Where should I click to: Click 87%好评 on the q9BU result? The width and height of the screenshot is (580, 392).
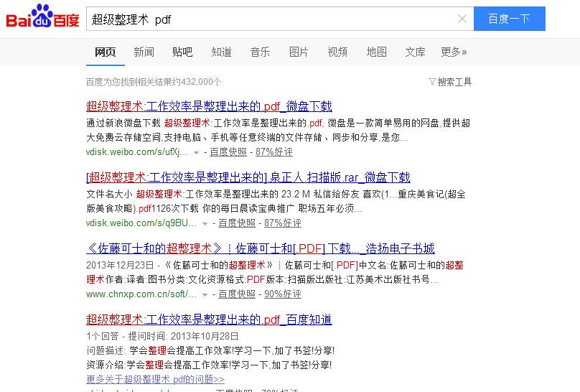pos(283,223)
